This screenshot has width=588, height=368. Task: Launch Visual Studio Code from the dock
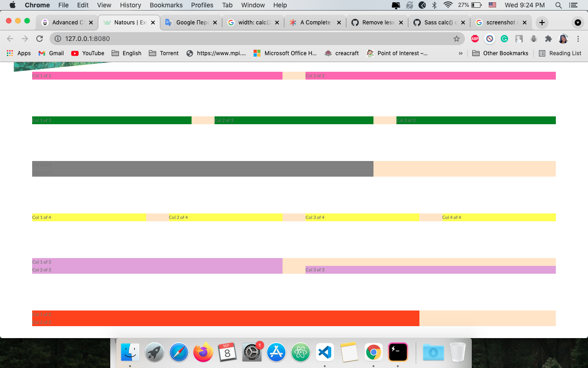click(325, 352)
